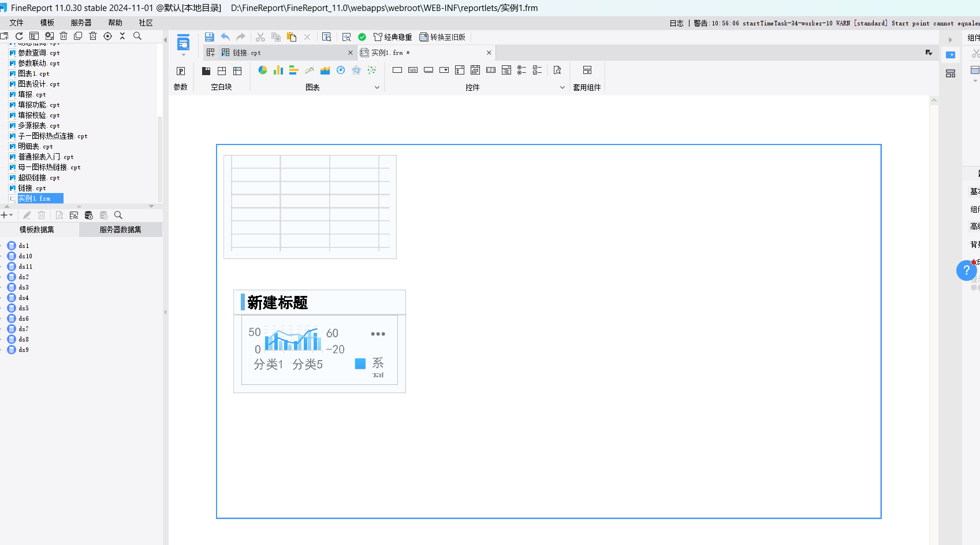Expand the right properties panel arrow
Image resolution: width=980 pixels, height=545 pixels.
pos(950,40)
